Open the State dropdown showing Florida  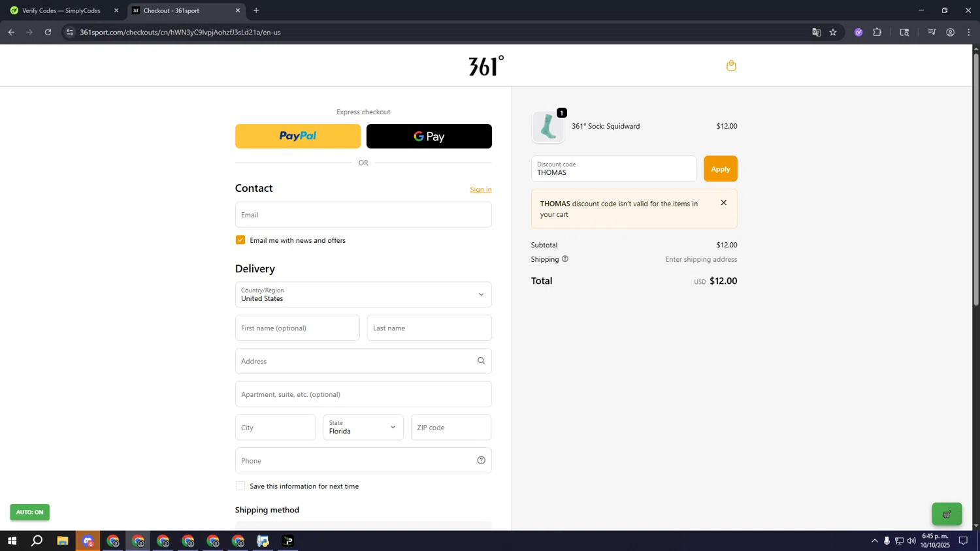[x=363, y=427]
